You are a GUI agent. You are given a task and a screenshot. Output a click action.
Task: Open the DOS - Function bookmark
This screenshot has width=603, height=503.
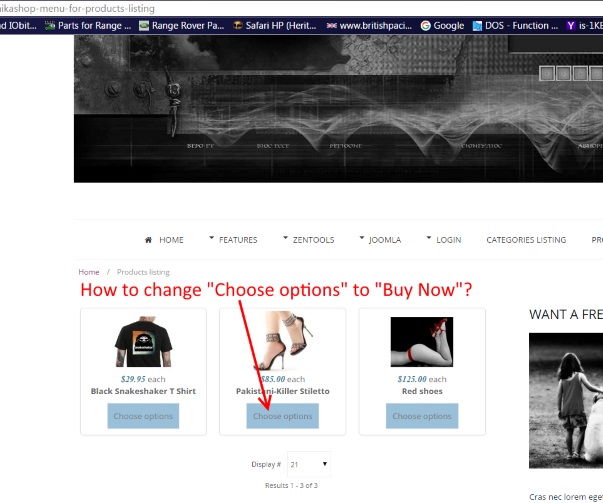coord(515,26)
